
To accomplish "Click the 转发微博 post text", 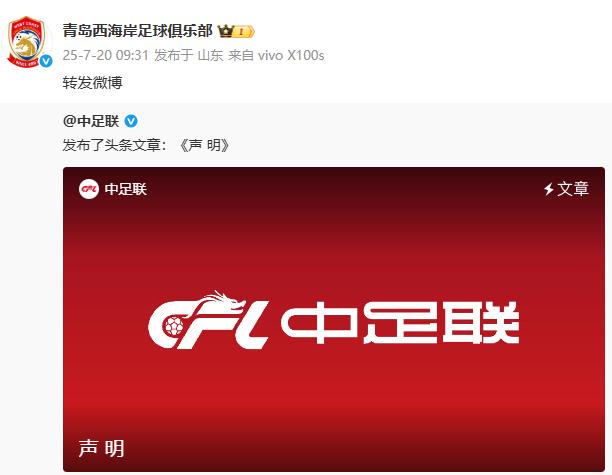I will tap(93, 83).
